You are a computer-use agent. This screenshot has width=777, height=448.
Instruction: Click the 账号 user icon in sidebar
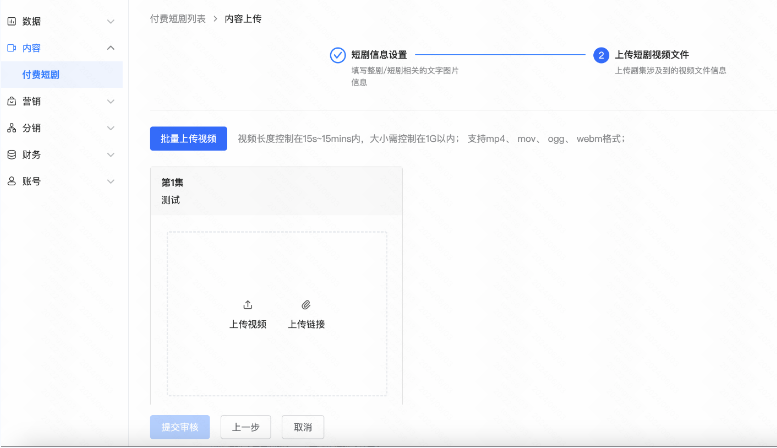[x=11, y=181]
